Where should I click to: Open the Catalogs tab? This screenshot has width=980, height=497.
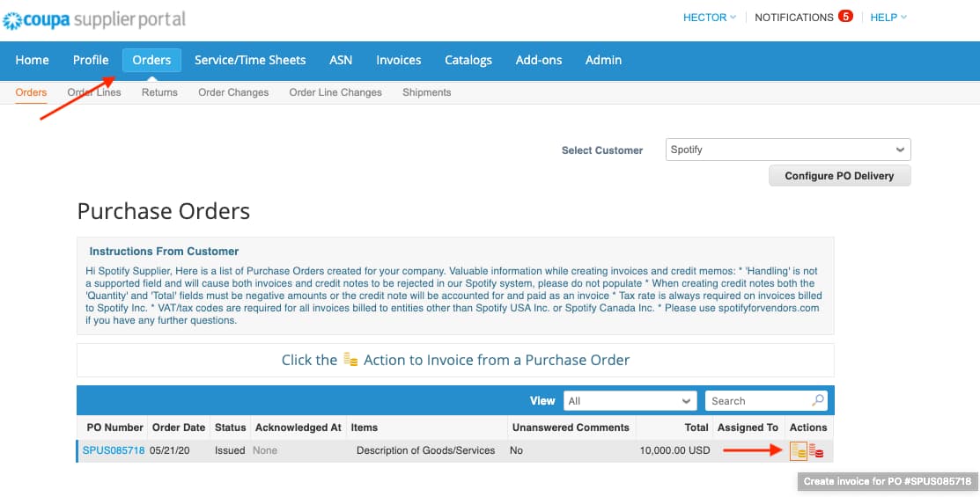tap(468, 60)
